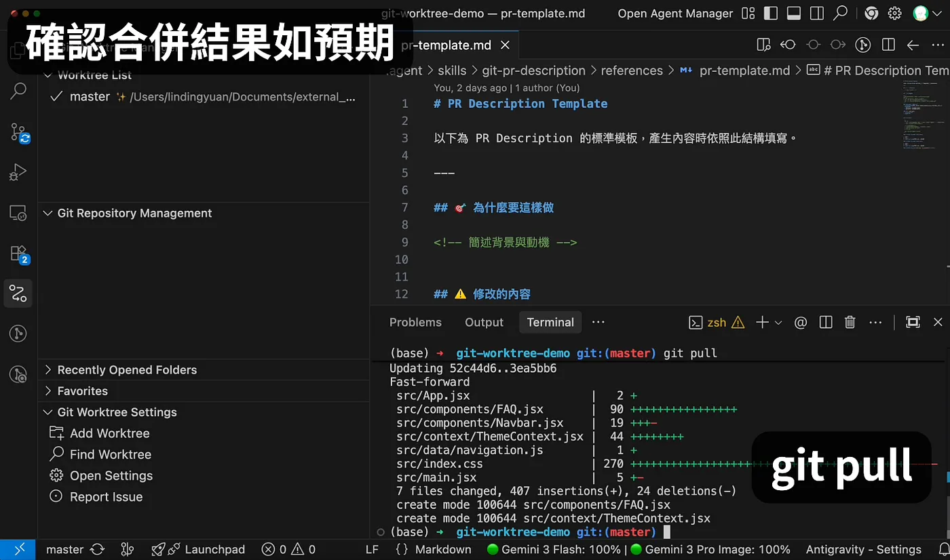Maximize the terminal panel size
Viewport: 950px width, 560px height.
[x=913, y=322]
